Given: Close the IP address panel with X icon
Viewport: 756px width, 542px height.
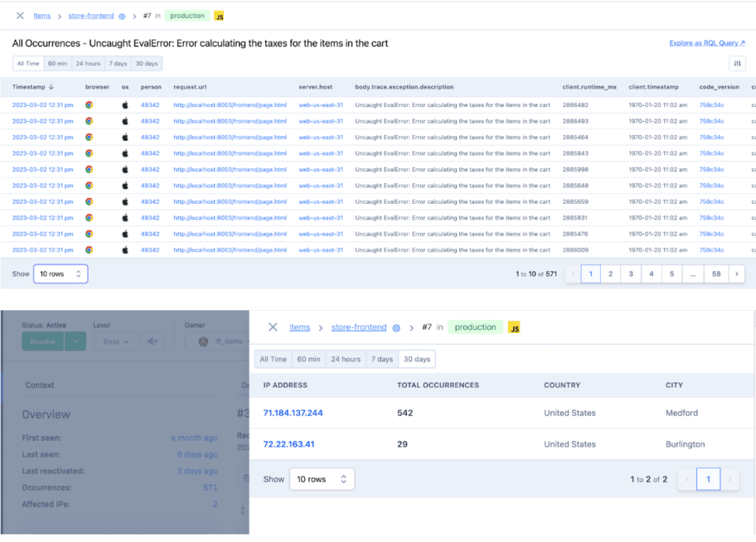Looking at the screenshot, I should tap(272, 327).
